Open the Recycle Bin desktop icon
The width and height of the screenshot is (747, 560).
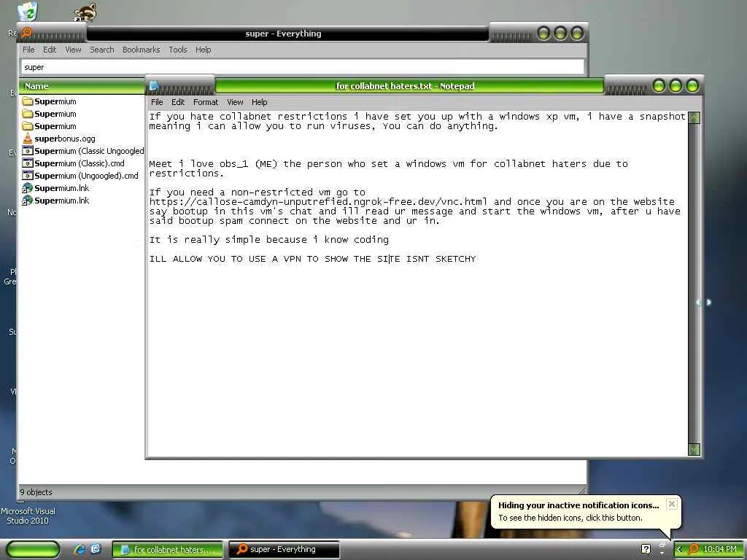tap(28, 12)
